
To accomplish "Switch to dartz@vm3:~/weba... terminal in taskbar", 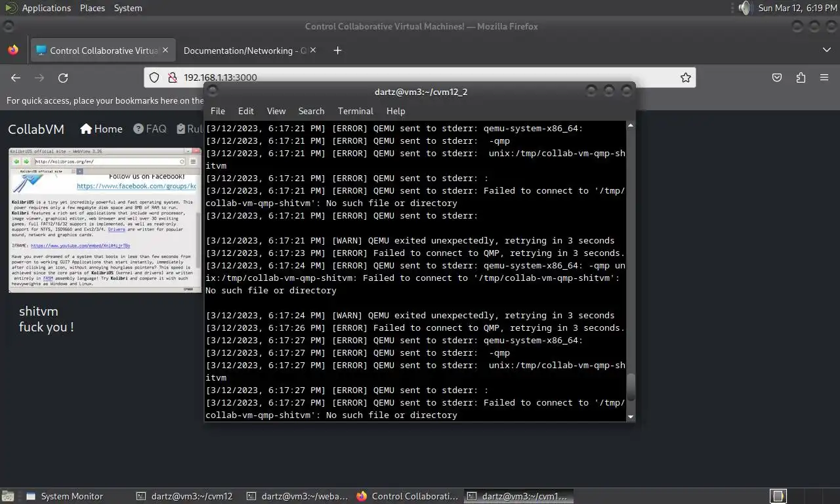I will tap(298, 496).
